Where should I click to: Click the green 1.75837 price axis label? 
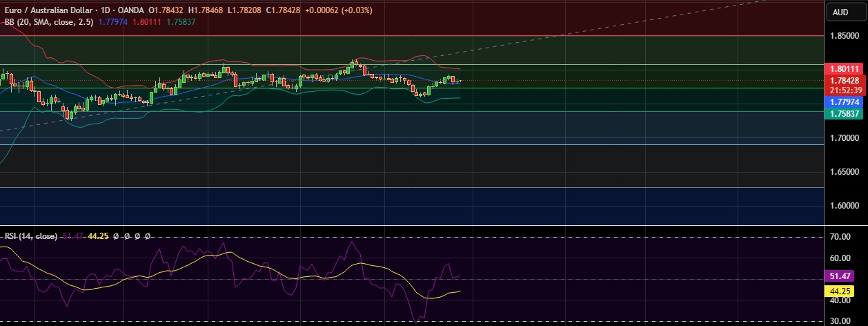pyautogui.click(x=844, y=113)
